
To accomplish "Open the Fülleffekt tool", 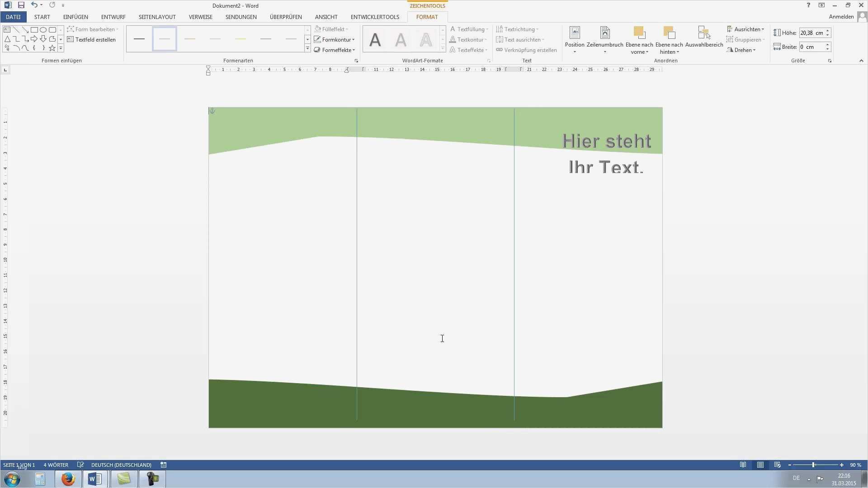I will [333, 29].
